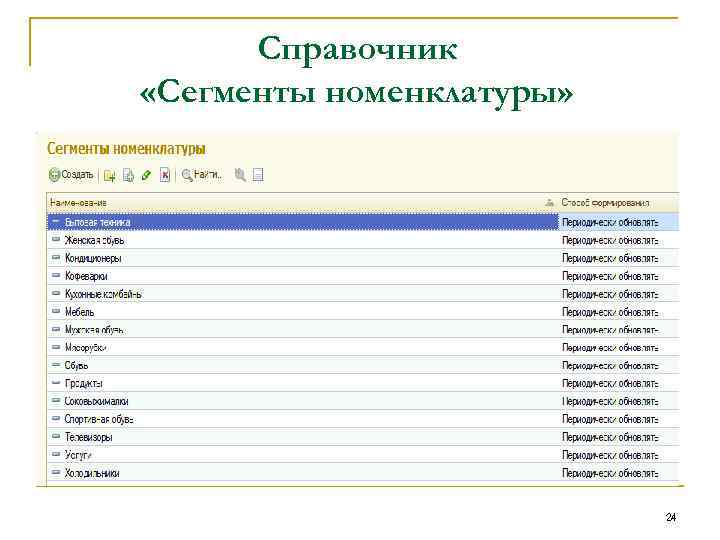This screenshot has height=540, width=720.
Task: Select the Кофеварки row
Action: pos(363,276)
